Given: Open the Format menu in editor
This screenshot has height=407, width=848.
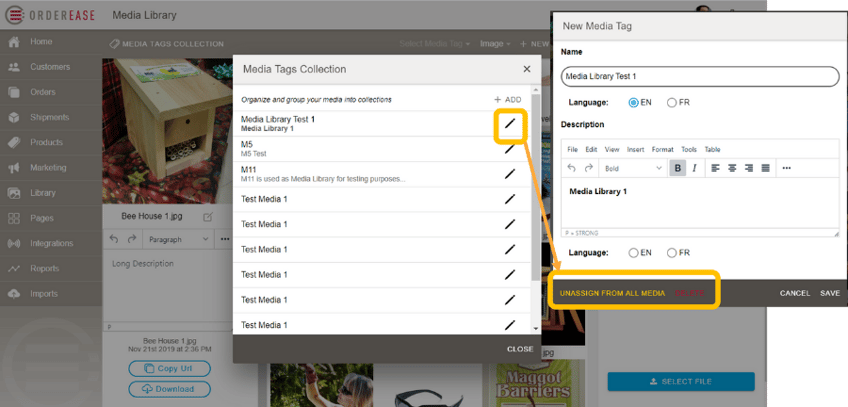Looking at the screenshot, I should [x=662, y=149].
